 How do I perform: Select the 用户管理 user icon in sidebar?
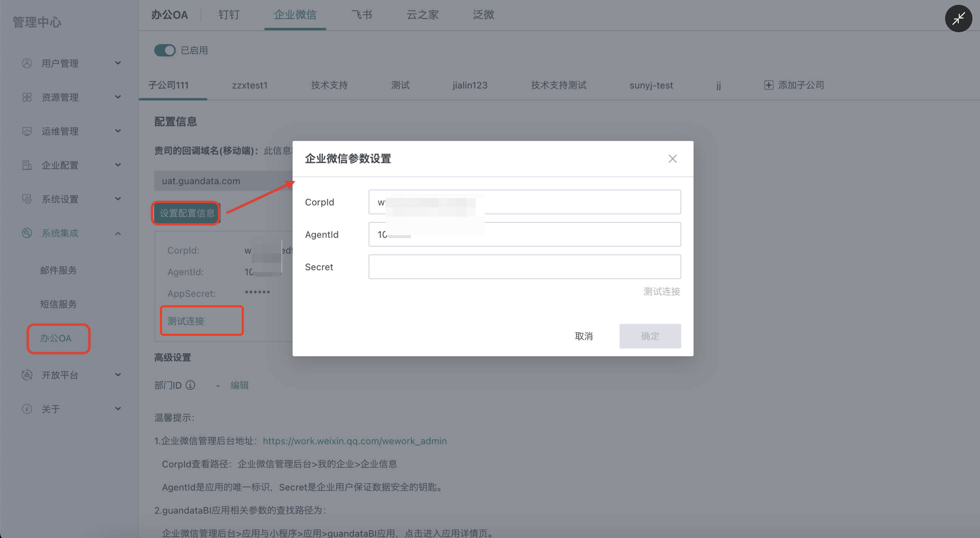point(27,63)
